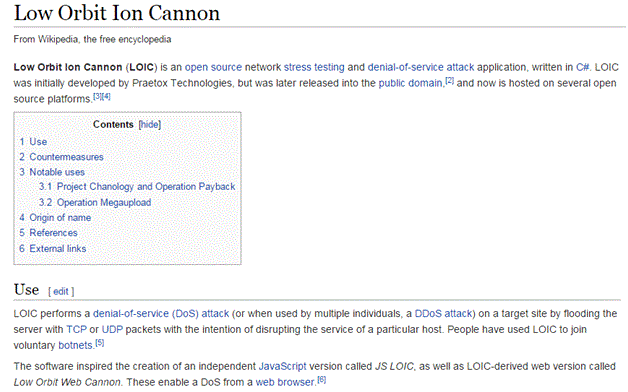Click the 'Contents' box heading
Image resolution: width=628 pixels, height=392 pixels.
point(113,125)
